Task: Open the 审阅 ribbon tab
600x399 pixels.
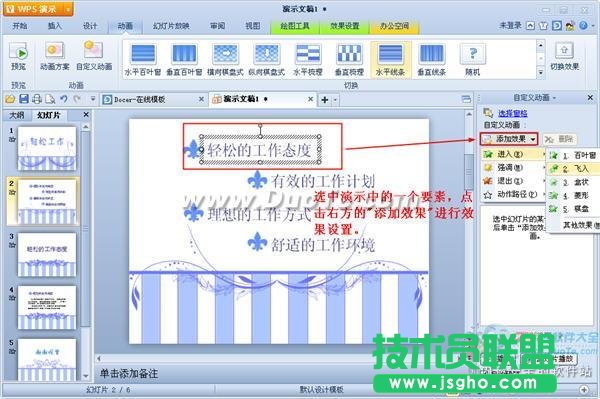Action: tap(217, 26)
